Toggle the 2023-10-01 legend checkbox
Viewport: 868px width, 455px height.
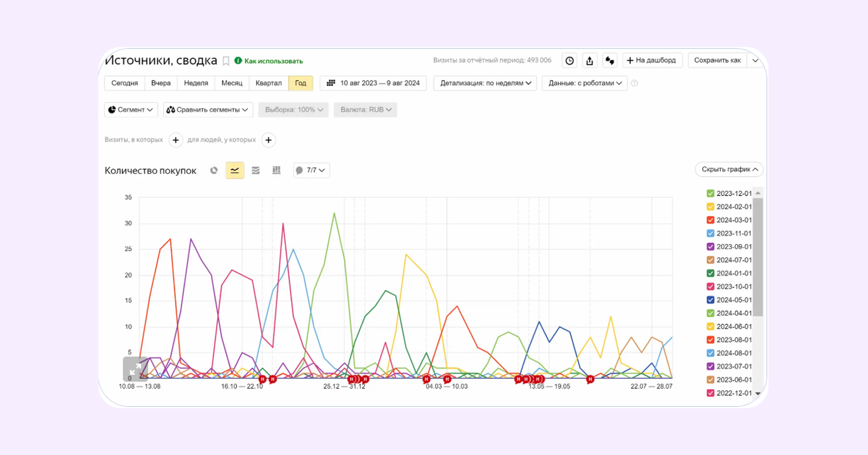[710, 287]
